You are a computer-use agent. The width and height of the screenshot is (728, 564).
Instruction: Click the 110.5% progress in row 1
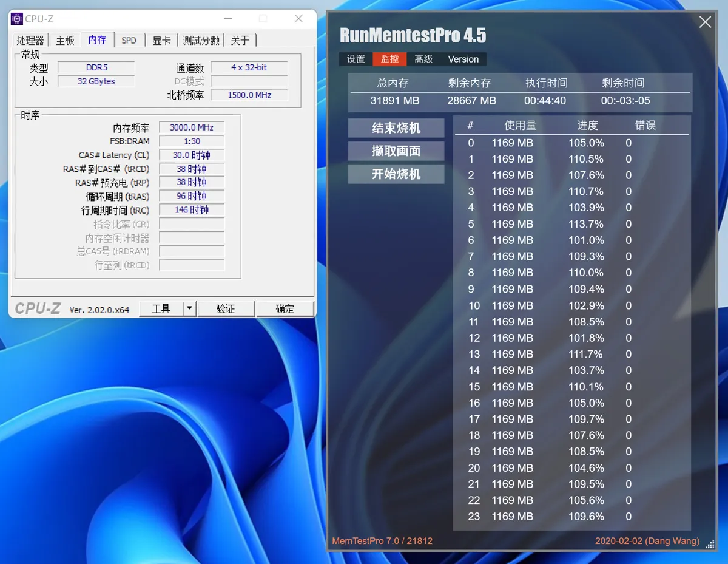[x=586, y=159]
